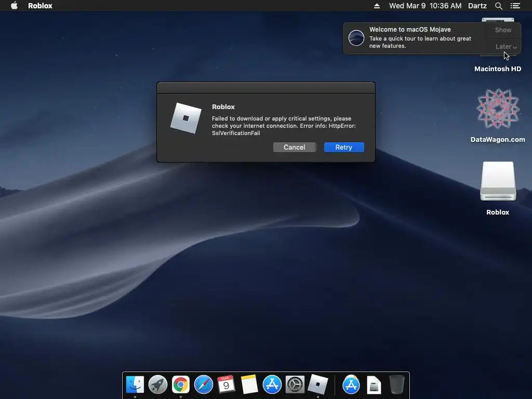Screen dimensions: 532x399
Task: Open the App Store in the Dock
Action: point(272,384)
